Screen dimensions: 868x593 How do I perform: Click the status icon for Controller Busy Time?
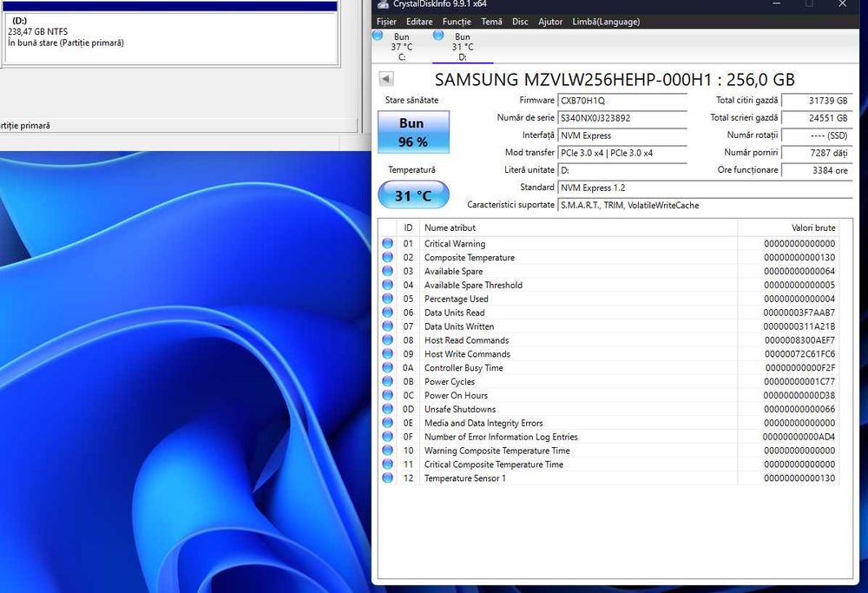[x=387, y=367]
